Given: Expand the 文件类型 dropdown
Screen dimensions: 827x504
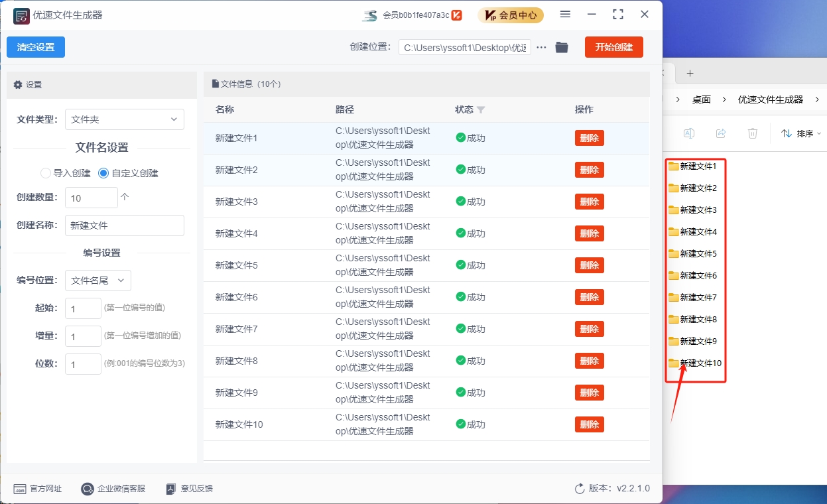Looking at the screenshot, I should tap(125, 119).
